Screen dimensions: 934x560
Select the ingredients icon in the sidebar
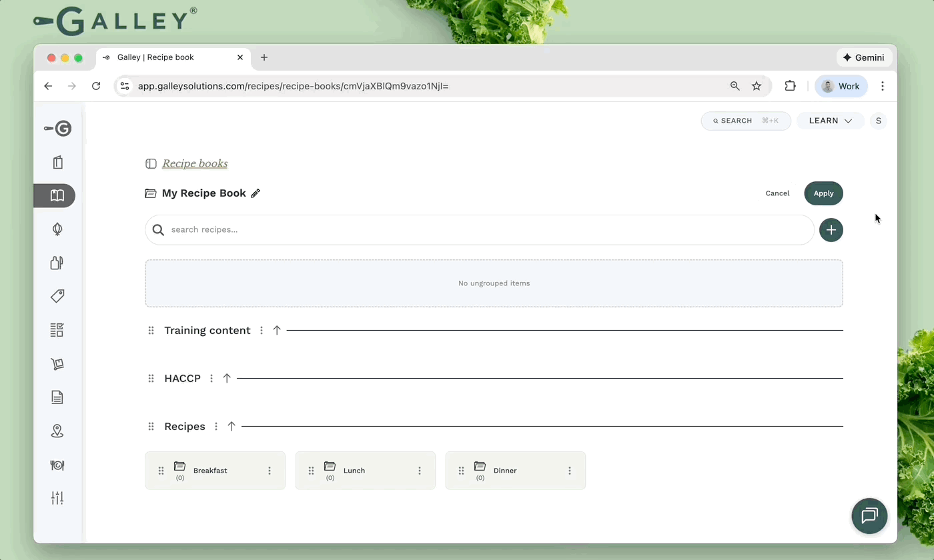[x=57, y=229]
